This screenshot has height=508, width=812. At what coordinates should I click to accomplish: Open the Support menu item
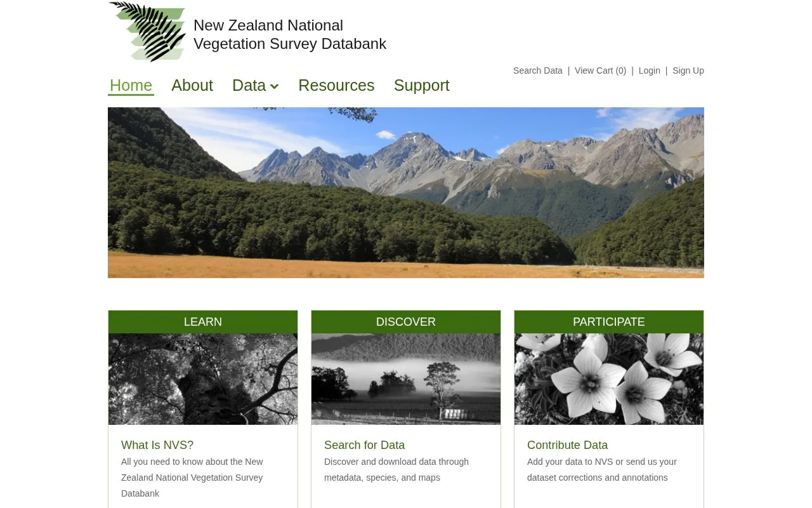pos(421,85)
